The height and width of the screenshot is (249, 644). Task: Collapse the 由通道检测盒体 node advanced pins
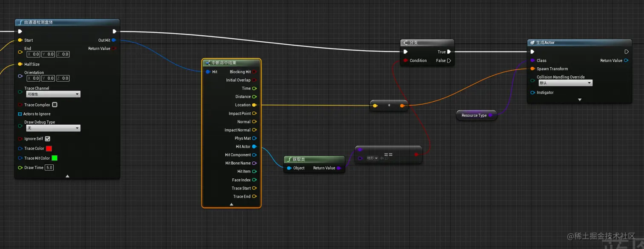tap(67, 176)
